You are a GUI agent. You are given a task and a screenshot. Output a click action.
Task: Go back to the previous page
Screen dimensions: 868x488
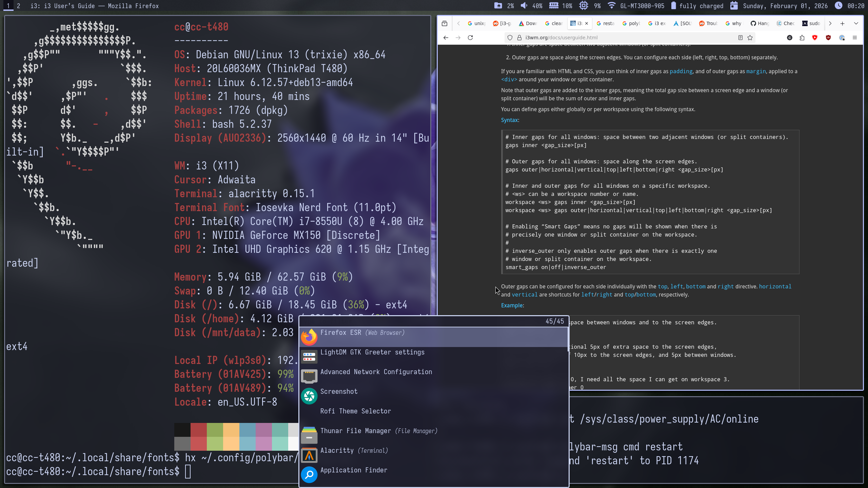[x=446, y=38]
